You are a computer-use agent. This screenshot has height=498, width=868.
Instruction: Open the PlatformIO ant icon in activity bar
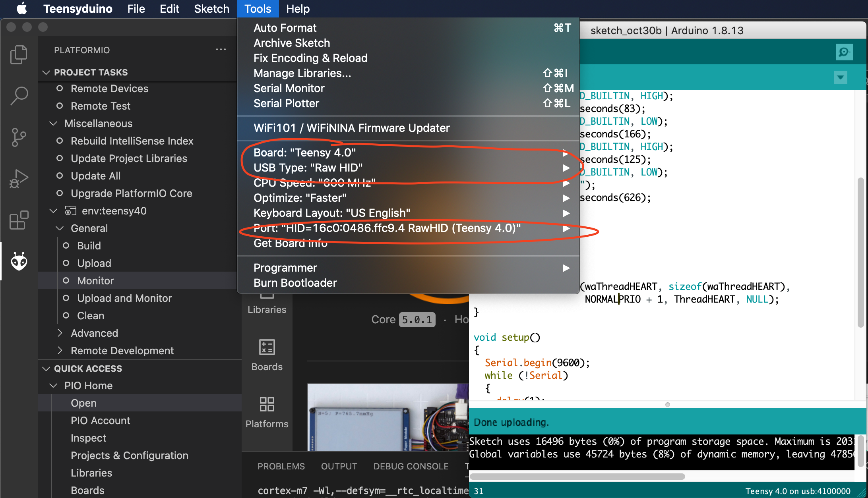point(19,261)
